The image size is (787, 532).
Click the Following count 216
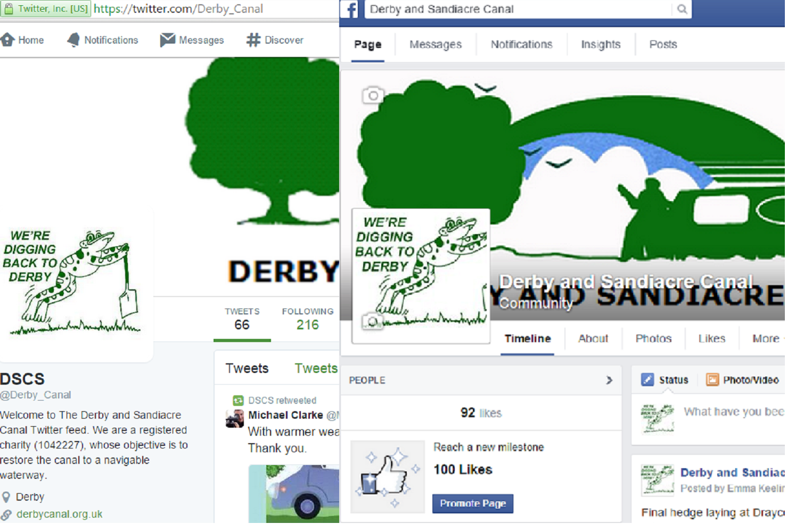(x=308, y=325)
